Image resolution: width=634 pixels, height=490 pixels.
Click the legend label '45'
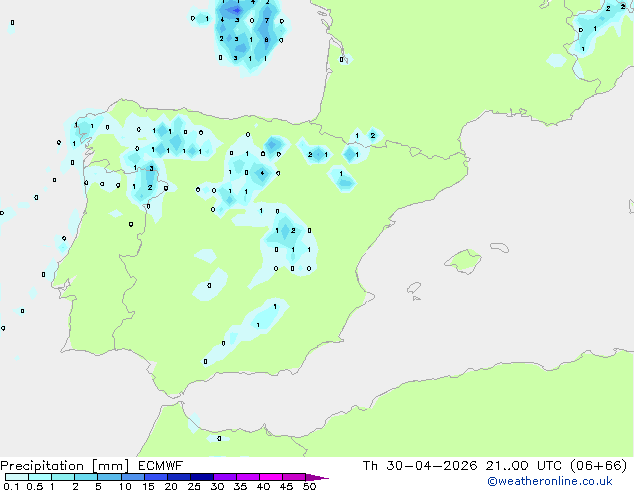pyautogui.click(x=286, y=486)
